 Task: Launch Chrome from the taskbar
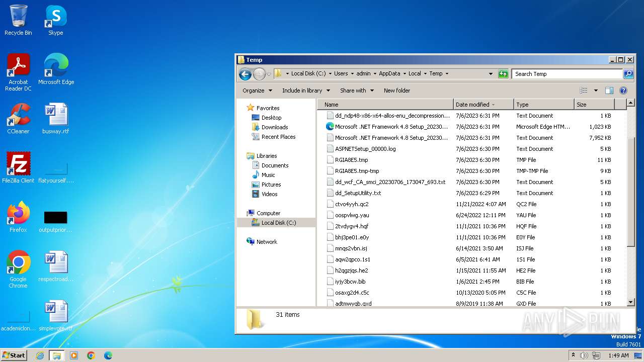point(91,355)
